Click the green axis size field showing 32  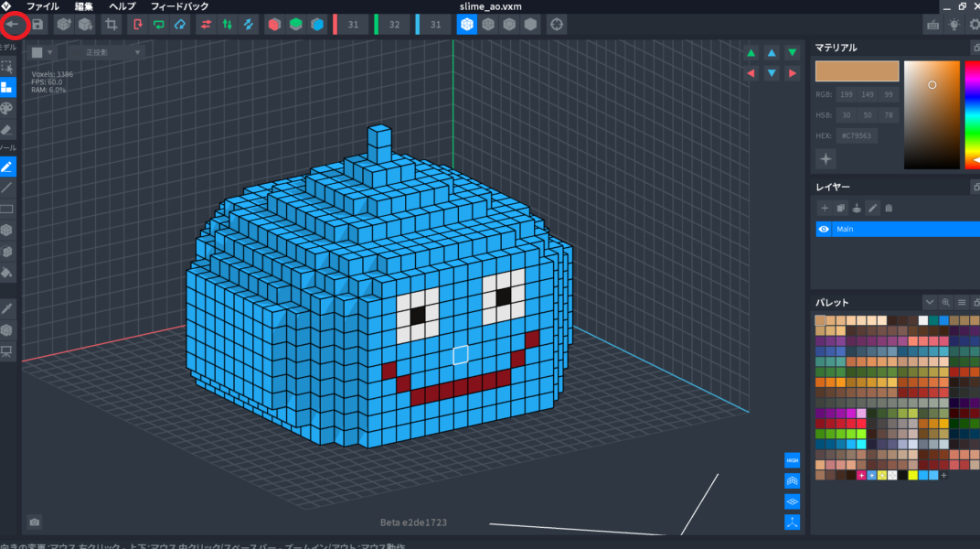[394, 25]
